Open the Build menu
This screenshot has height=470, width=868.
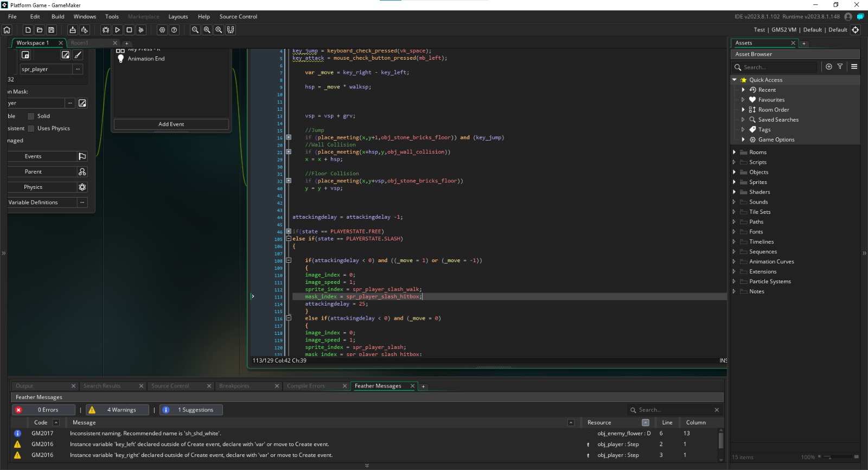(58, 17)
